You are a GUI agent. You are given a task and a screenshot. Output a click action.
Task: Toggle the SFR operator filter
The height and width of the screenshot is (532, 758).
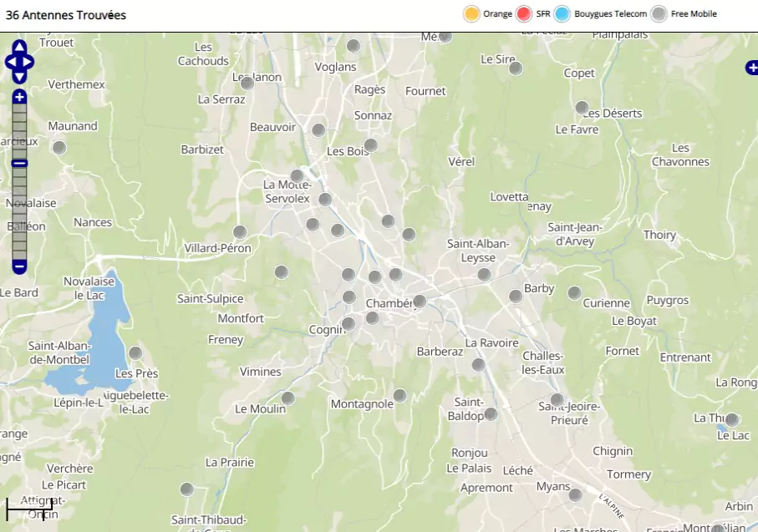click(524, 14)
